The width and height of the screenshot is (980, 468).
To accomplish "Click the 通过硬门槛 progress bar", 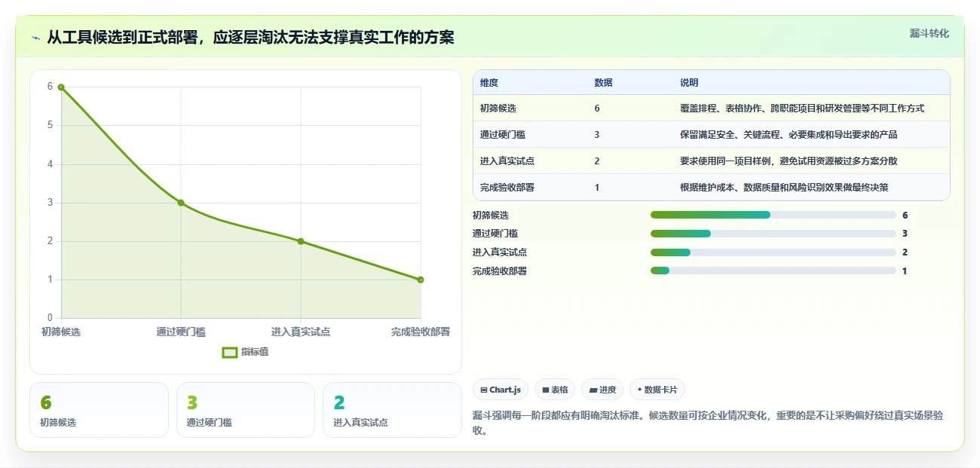I will [773, 234].
